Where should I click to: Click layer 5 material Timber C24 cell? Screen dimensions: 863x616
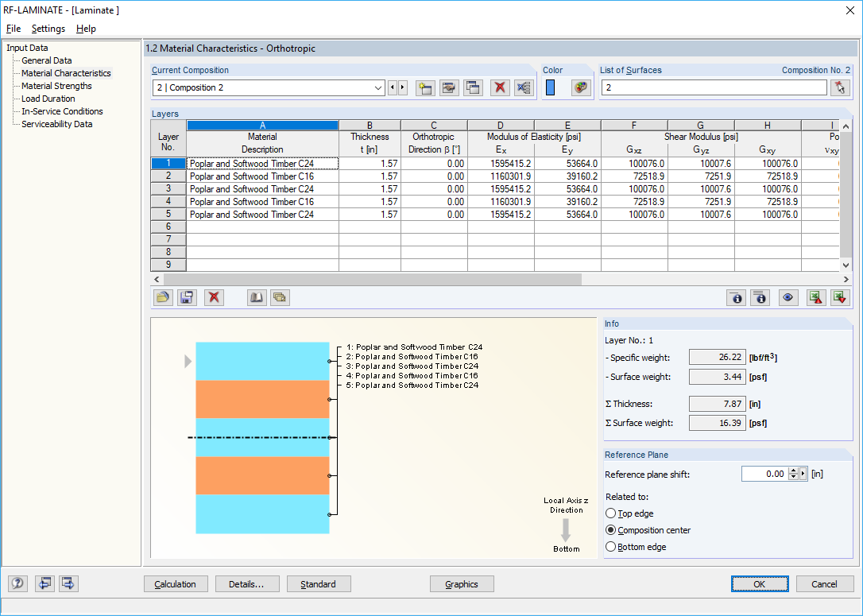click(262, 214)
